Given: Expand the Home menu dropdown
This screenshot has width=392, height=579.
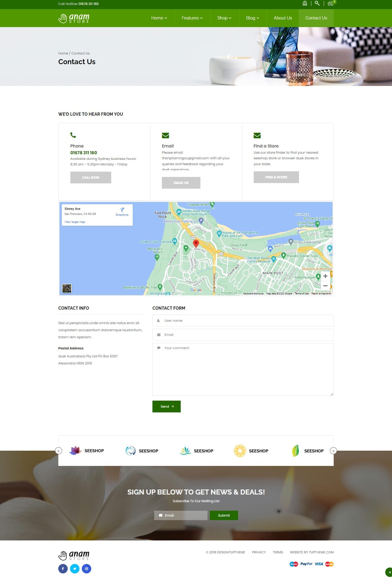Looking at the screenshot, I should 159,18.
